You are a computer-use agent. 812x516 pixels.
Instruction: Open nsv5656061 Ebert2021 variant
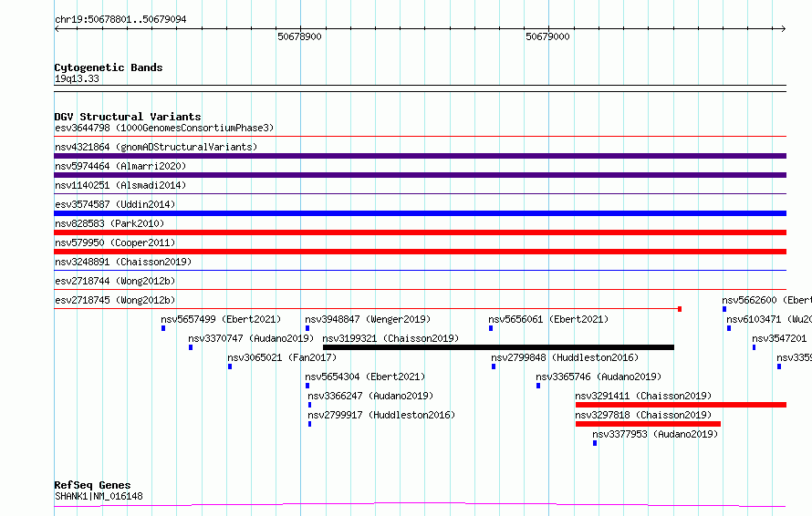pos(548,319)
